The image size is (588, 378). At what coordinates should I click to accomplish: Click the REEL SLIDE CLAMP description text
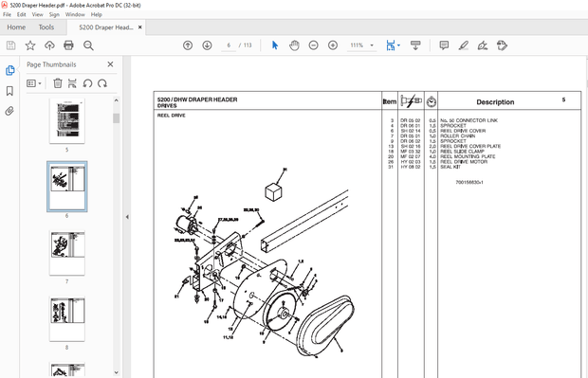coord(462,152)
